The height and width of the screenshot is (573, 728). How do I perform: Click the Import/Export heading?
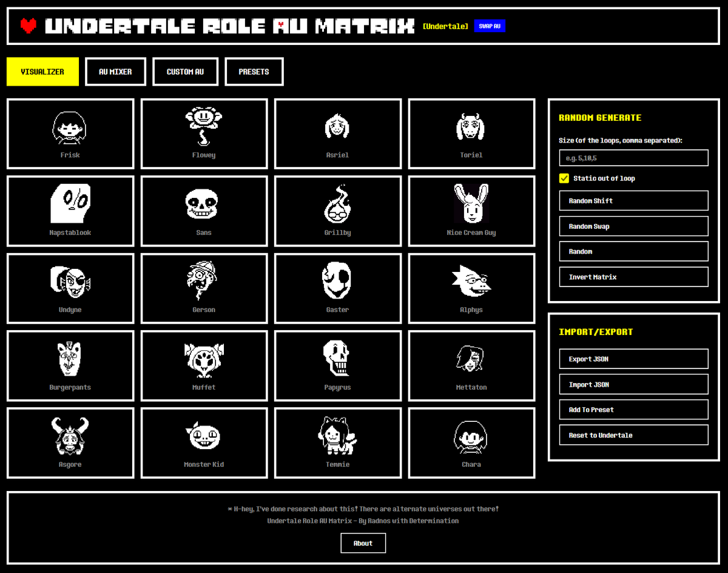tap(596, 332)
